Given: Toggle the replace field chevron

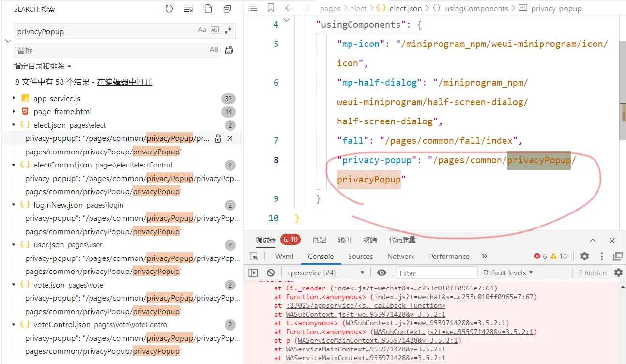Looking at the screenshot, I should tap(8, 41).
